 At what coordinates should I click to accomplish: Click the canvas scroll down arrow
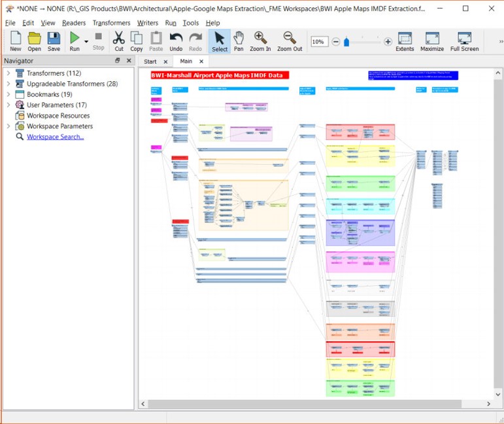click(497, 395)
